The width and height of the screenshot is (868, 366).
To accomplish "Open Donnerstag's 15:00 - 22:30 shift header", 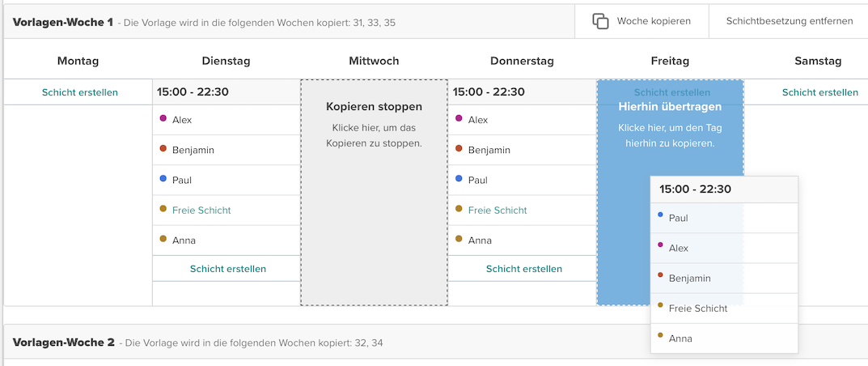I will pyautogui.click(x=489, y=92).
